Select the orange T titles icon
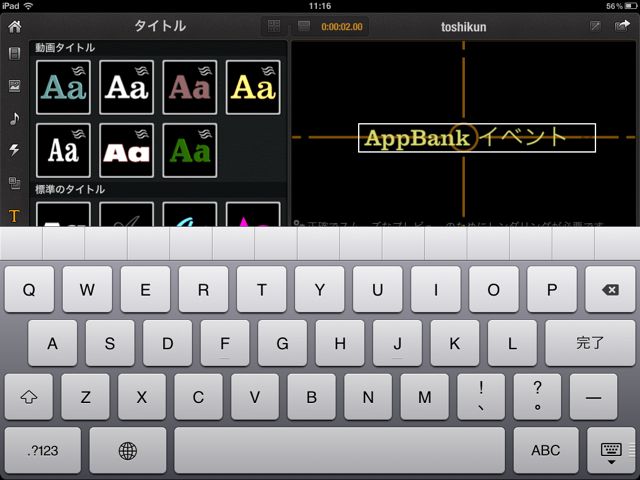This screenshot has height=480, width=640. pyautogui.click(x=14, y=216)
